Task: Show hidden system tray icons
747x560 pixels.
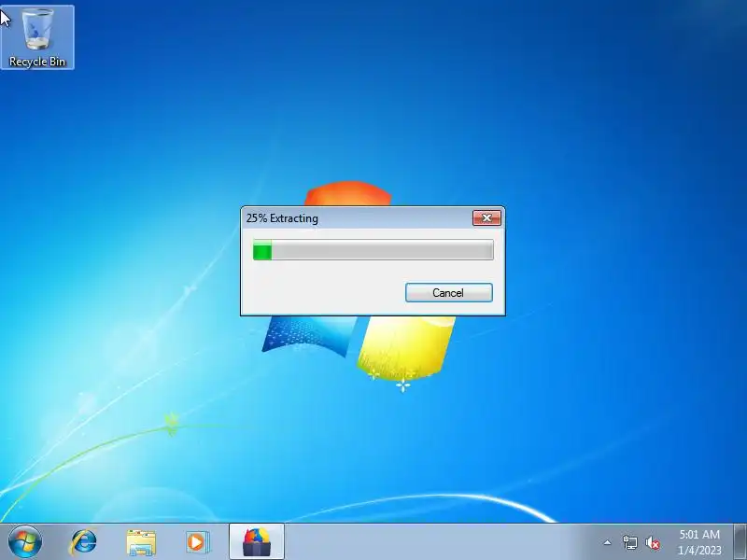Action: coord(607,542)
